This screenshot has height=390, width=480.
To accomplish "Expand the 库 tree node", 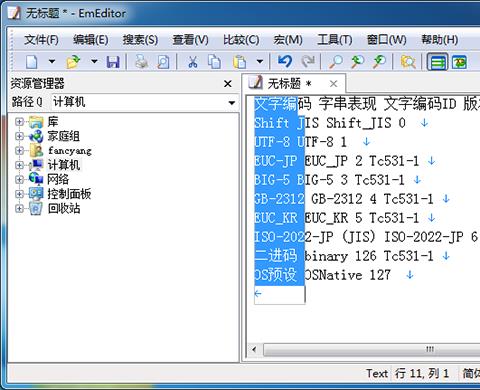I will pyautogui.click(x=19, y=122).
